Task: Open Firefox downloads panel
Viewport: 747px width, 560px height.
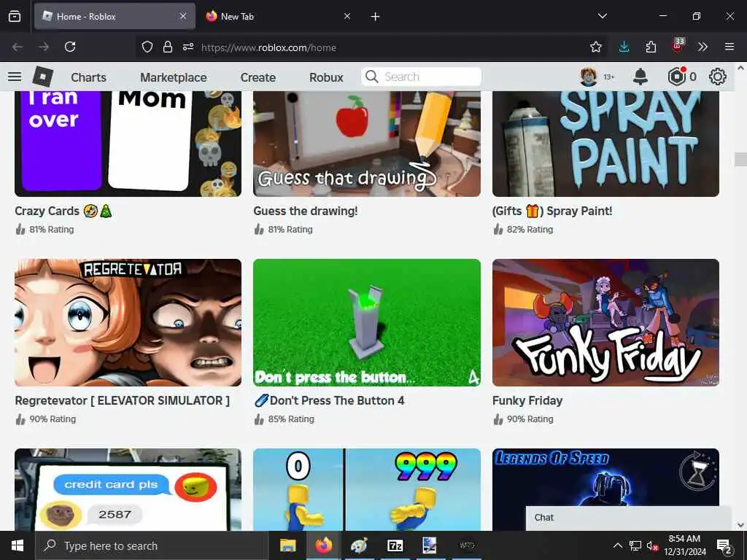Action: coord(624,47)
